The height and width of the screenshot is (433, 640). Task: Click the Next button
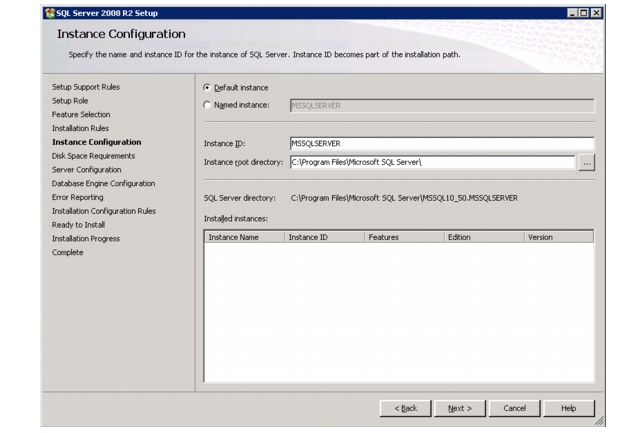[x=460, y=408]
